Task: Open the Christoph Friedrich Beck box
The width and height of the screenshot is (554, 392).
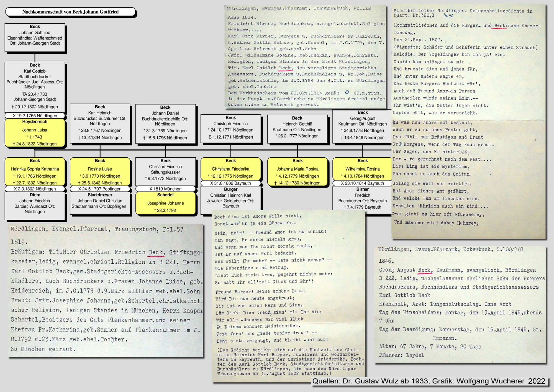Action: pyautogui.click(x=231, y=129)
